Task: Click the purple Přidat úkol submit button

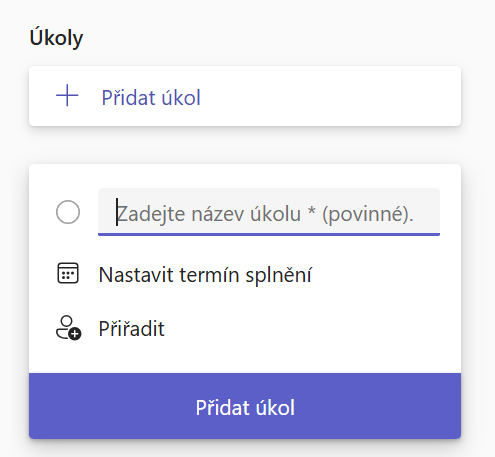Action: pos(245,406)
